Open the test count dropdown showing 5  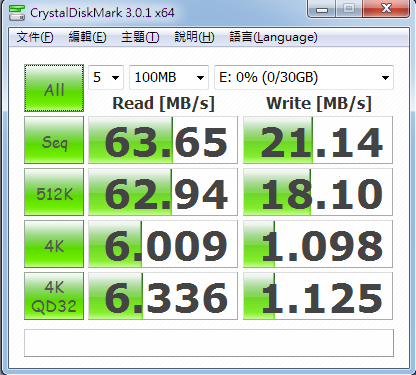click(106, 77)
